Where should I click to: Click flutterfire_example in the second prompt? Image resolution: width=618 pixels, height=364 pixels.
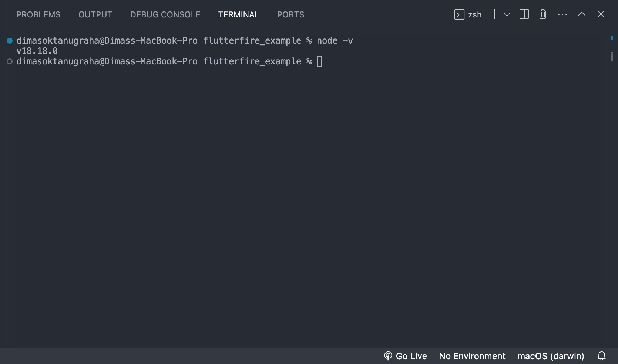[252, 61]
